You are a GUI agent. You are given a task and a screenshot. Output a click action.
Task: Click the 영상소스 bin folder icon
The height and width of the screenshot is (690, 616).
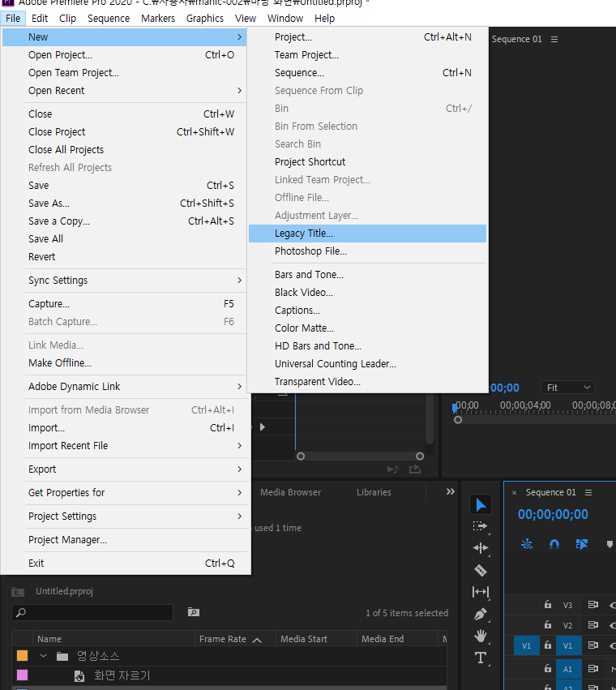[62, 657]
